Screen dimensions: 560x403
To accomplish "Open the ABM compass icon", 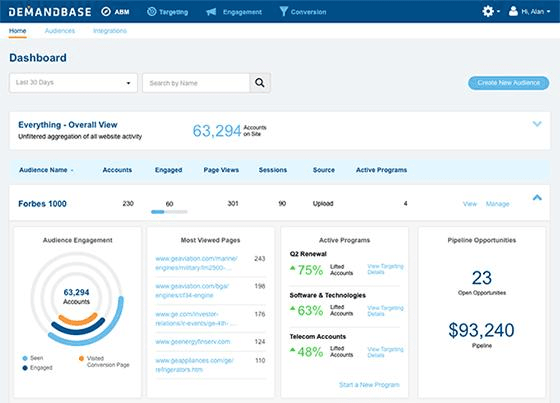I will click(106, 12).
